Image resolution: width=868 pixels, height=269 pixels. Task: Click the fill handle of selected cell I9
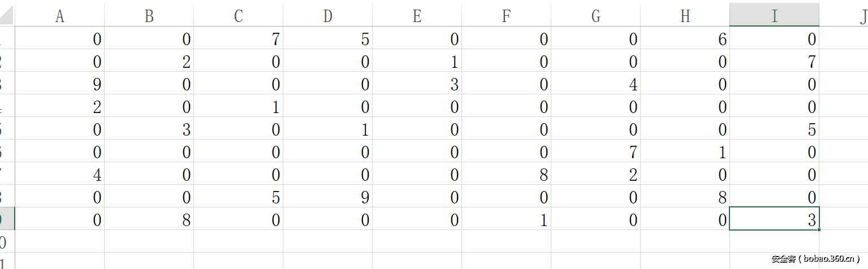click(819, 229)
